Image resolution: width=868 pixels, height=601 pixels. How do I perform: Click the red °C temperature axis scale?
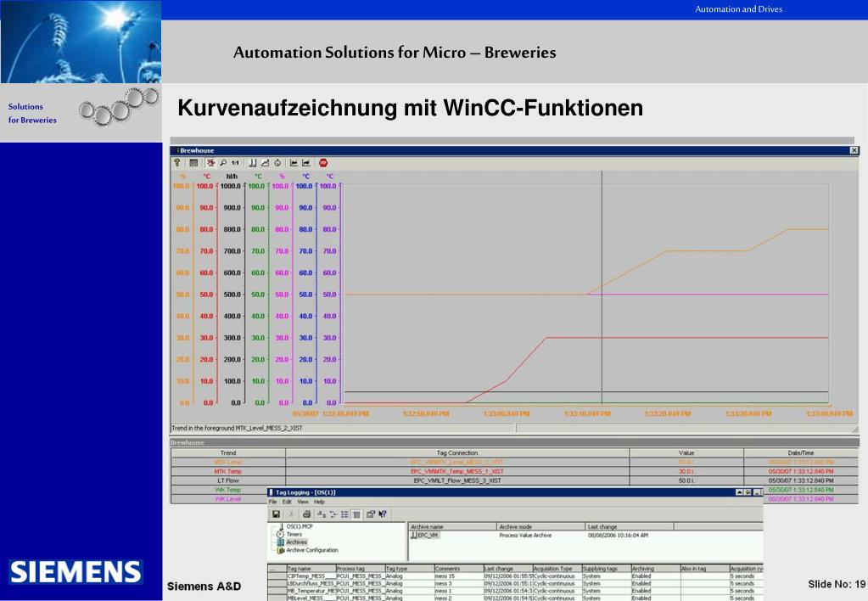(206, 291)
